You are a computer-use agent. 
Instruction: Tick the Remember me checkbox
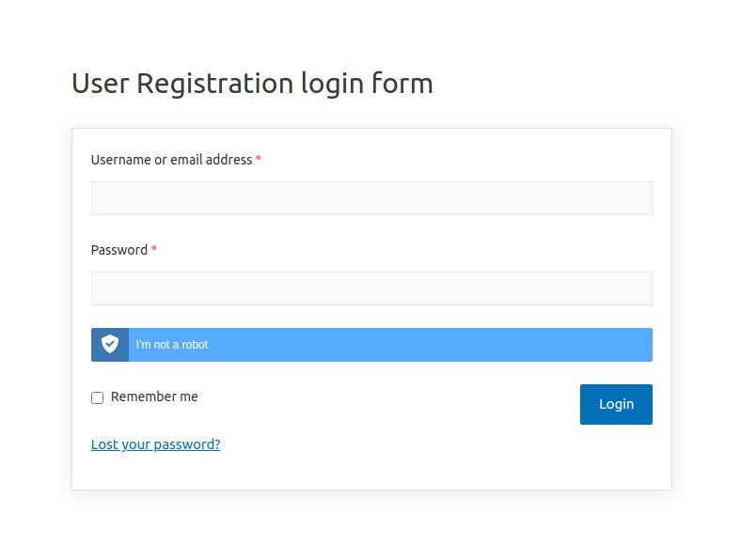pyautogui.click(x=97, y=397)
